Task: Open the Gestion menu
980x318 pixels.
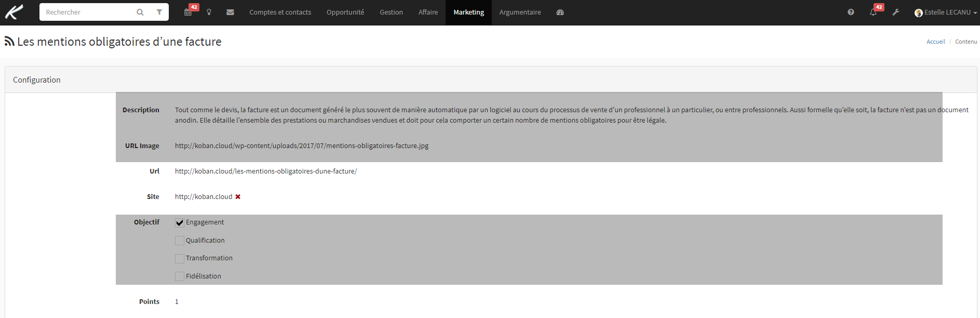Action: tap(391, 12)
